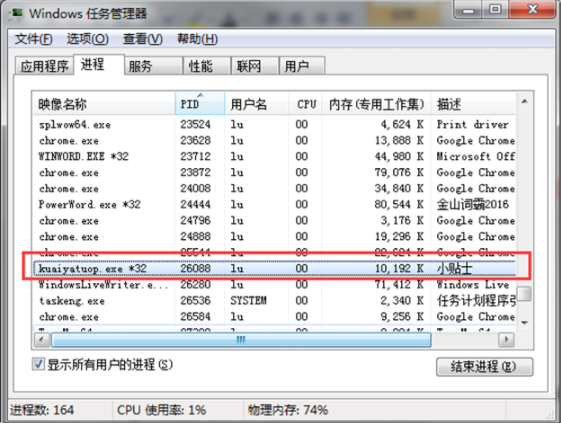Screen dimensions: 561x423
Task: Sort by PID column header
Action: click(200, 104)
